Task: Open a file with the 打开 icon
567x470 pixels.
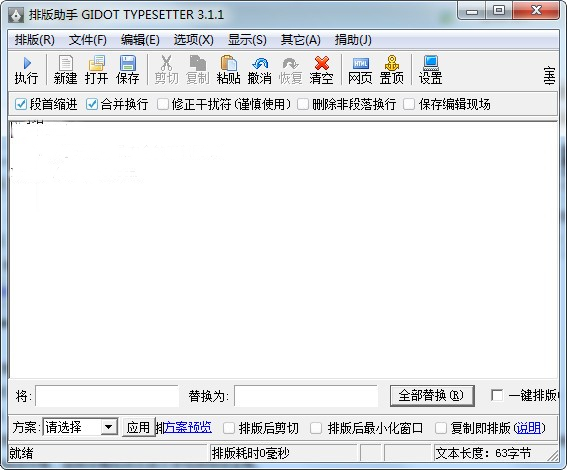Action: 97,70
